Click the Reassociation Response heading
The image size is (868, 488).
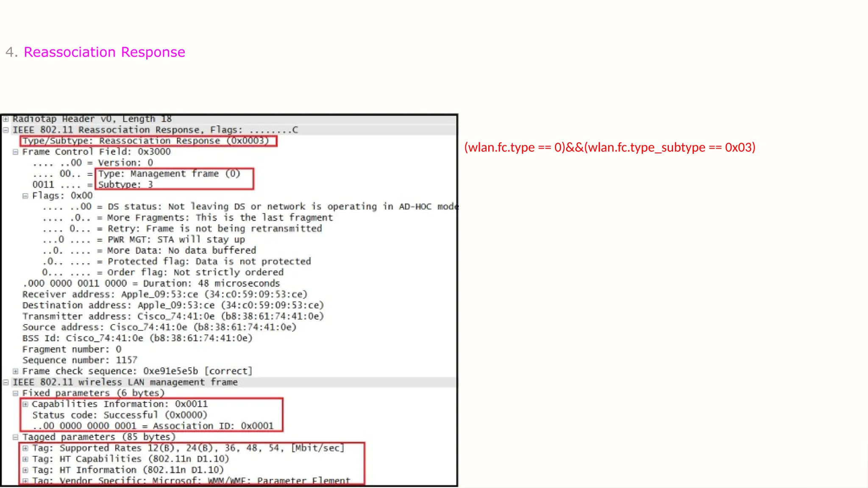[x=104, y=52]
